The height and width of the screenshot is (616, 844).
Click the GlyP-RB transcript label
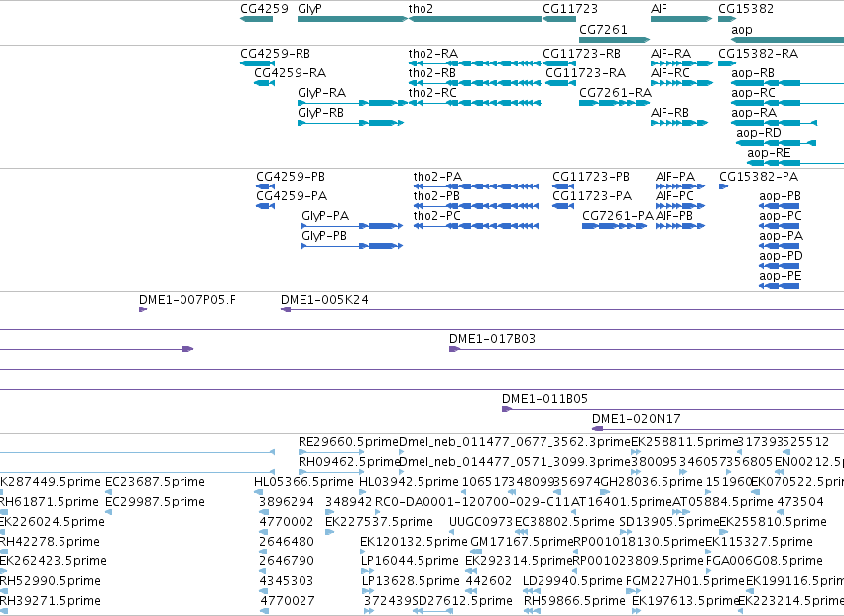tap(320, 113)
